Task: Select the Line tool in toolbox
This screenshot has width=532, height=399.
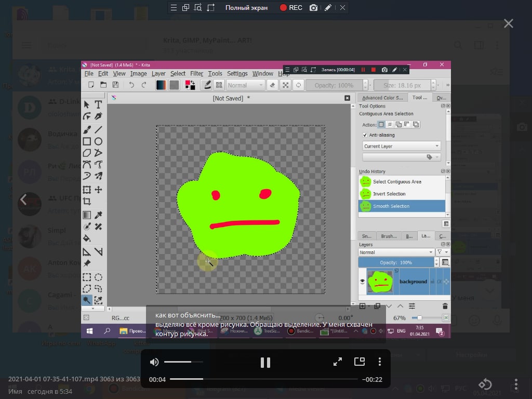Action: click(x=98, y=129)
